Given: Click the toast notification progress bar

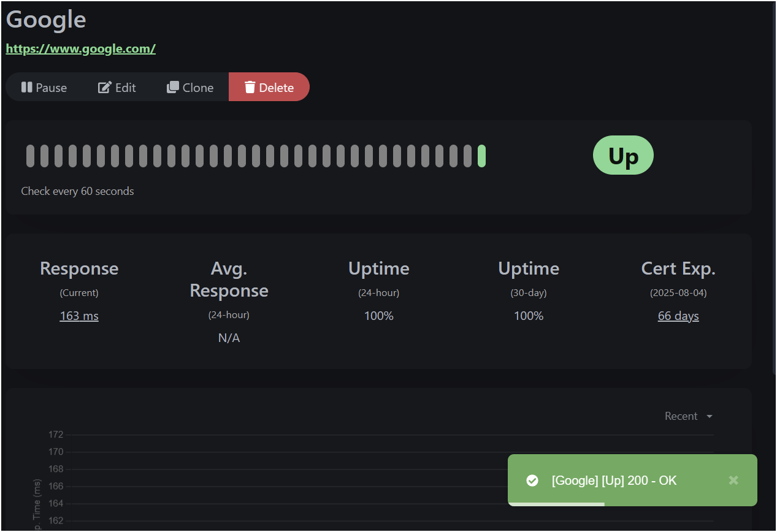Looking at the screenshot, I should click(x=556, y=504).
